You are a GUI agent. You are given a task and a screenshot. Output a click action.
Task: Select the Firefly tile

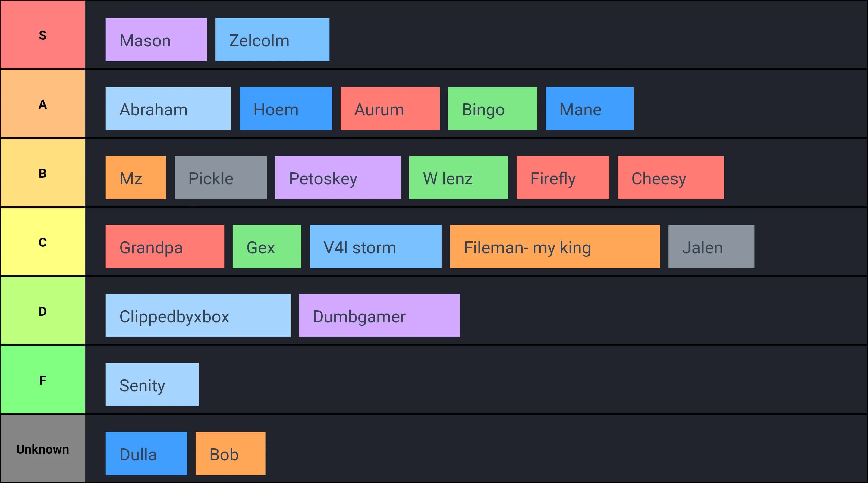pos(563,177)
